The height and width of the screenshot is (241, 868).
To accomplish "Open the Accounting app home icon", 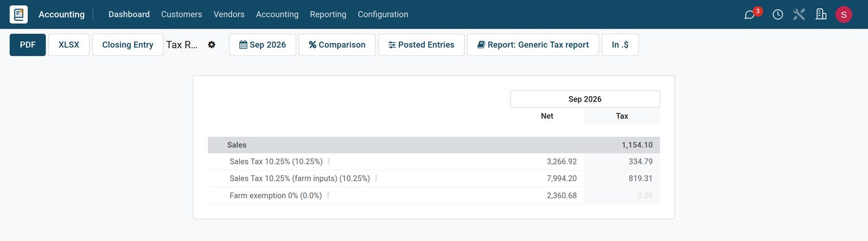I will 18,14.
